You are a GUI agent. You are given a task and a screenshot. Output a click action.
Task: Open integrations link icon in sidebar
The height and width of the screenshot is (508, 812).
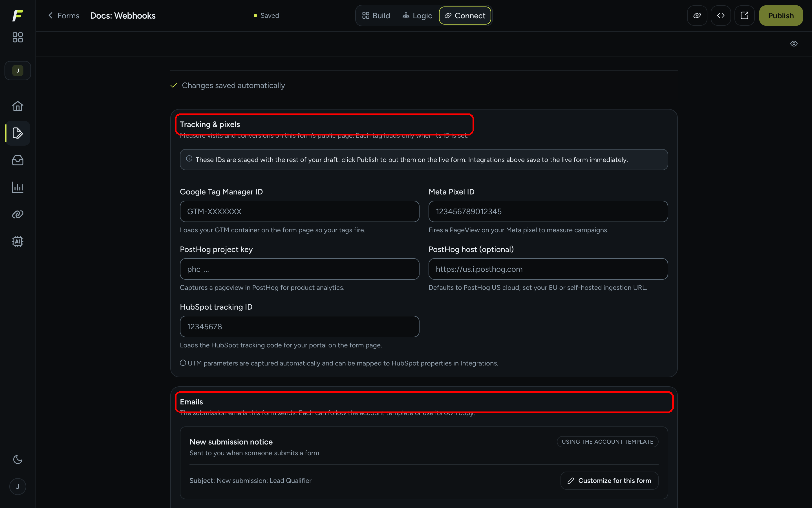point(17,214)
